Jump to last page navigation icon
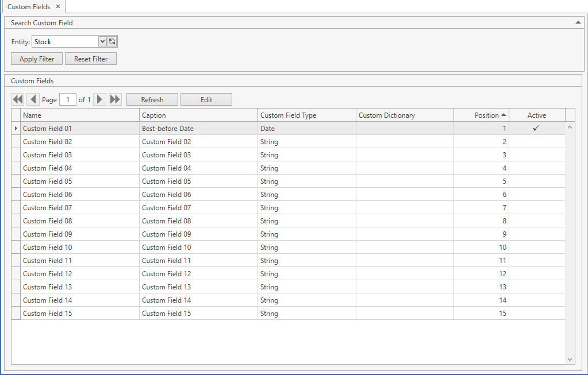The image size is (588, 375). pos(114,99)
